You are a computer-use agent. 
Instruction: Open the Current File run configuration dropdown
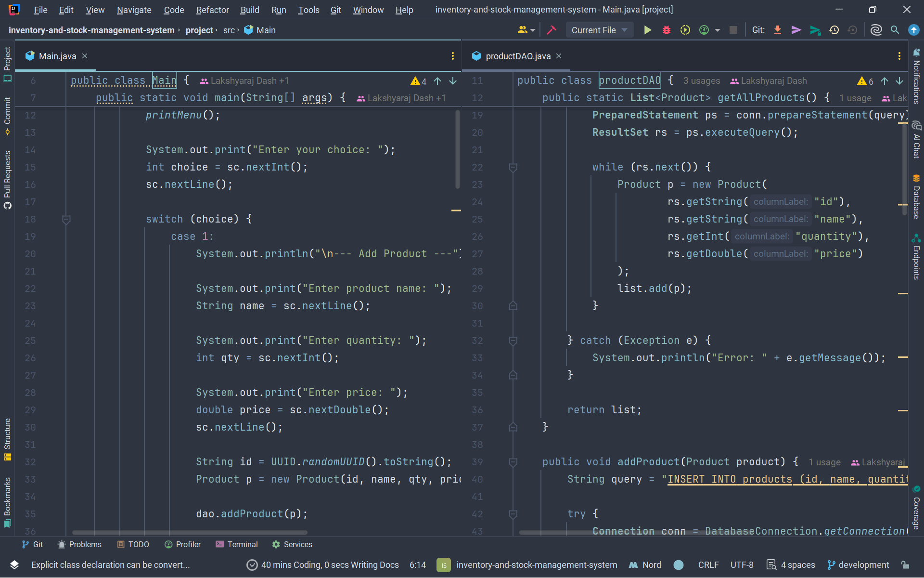tap(599, 30)
